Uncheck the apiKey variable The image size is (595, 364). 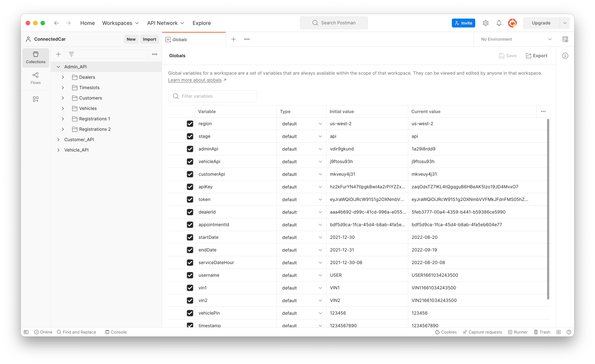coord(190,187)
